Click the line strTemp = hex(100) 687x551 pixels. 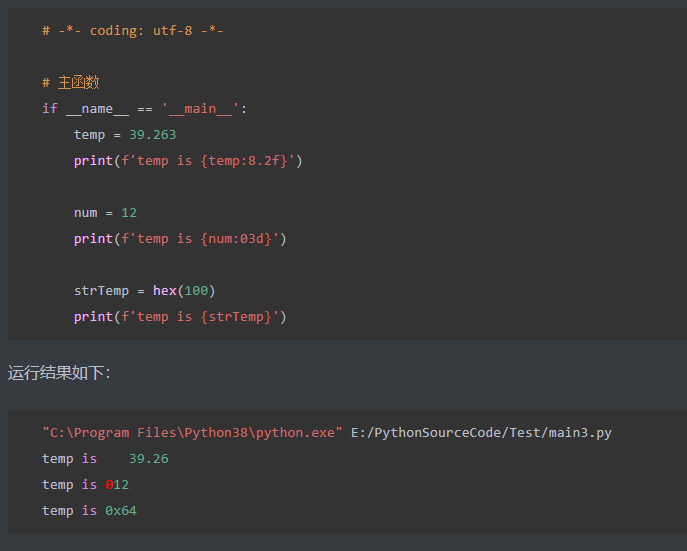pos(145,291)
